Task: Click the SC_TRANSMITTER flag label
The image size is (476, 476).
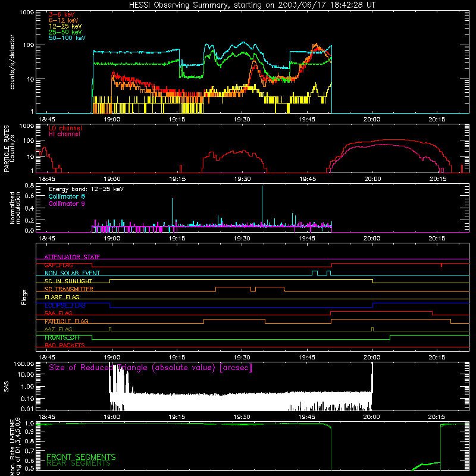Action: coord(69,289)
